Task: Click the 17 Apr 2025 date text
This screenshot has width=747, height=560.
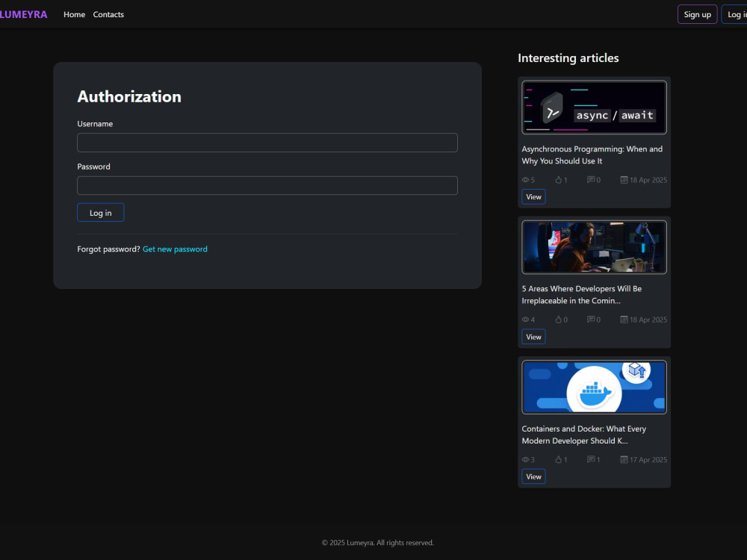Action: (x=648, y=460)
